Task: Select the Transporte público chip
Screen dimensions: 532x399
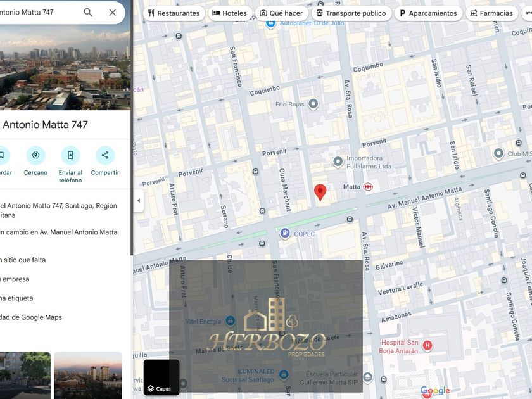Action: tap(351, 13)
